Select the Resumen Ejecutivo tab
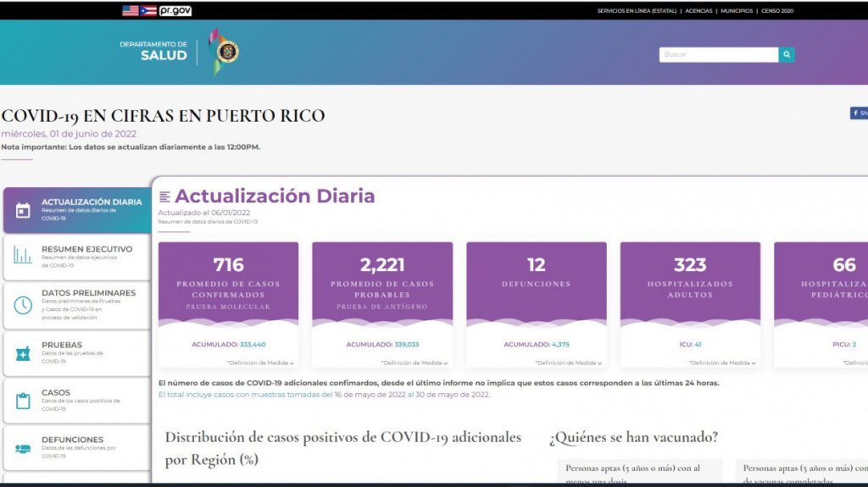The width and height of the screenshot is (868, 487). point(77,257)
